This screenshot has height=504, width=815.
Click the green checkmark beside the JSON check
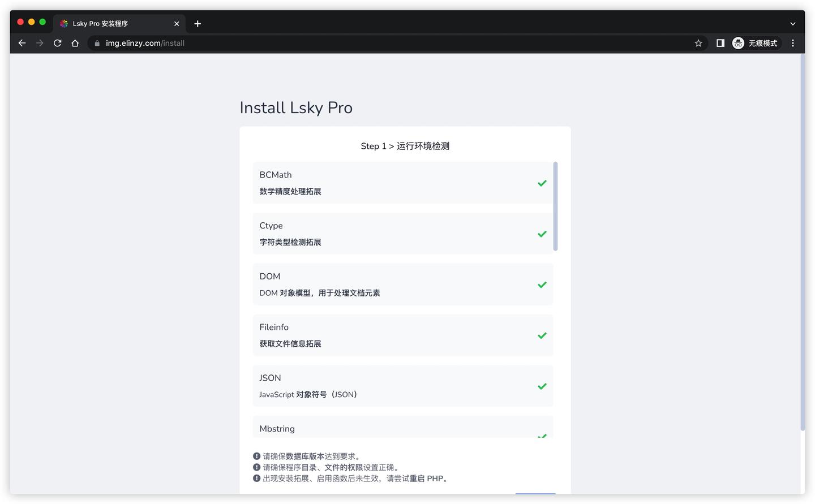coord(542,386)
